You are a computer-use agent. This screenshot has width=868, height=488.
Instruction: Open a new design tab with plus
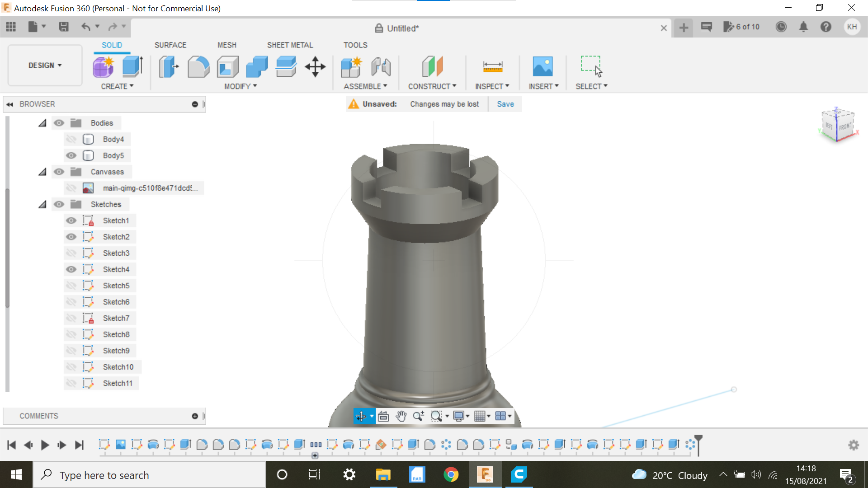coord(684,28)
